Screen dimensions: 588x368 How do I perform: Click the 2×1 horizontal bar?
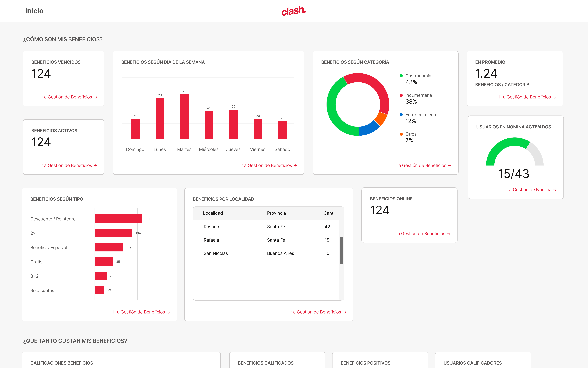[x=113, y=233]
